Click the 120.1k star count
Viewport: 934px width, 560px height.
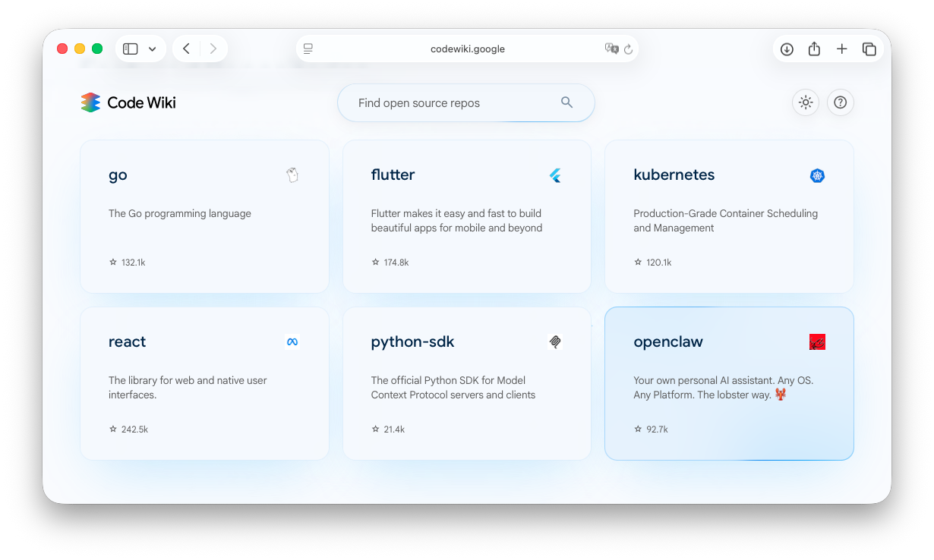pos(658,263)
